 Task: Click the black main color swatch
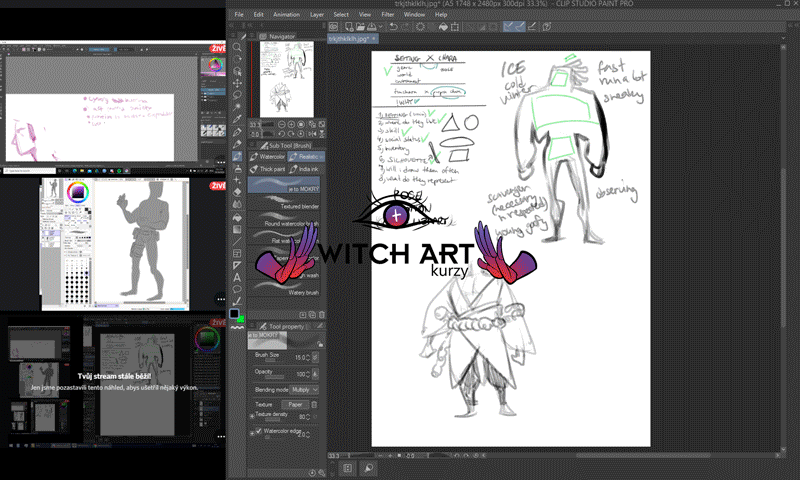pos(235,313)
